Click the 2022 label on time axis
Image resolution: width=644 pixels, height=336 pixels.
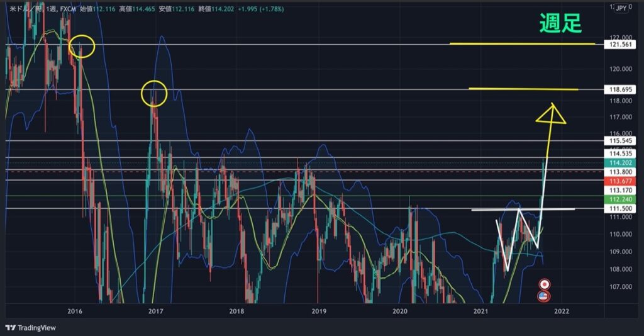[x=562, y=311]
